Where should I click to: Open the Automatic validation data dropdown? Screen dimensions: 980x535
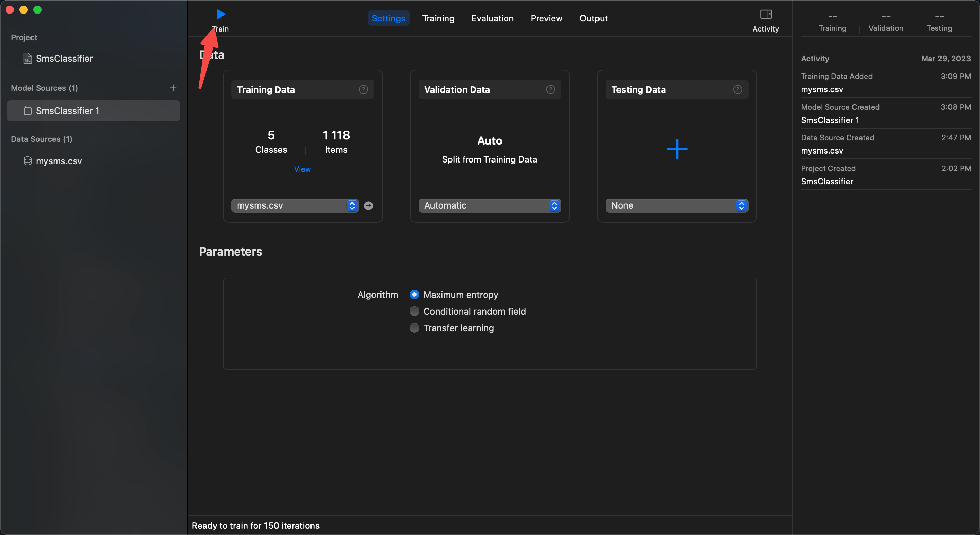coord(489,206)
